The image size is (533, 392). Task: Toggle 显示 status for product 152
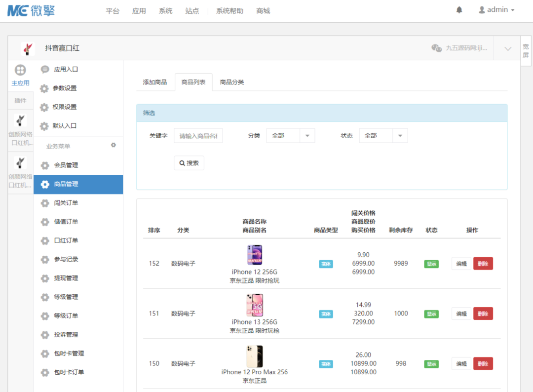point(431,264)
